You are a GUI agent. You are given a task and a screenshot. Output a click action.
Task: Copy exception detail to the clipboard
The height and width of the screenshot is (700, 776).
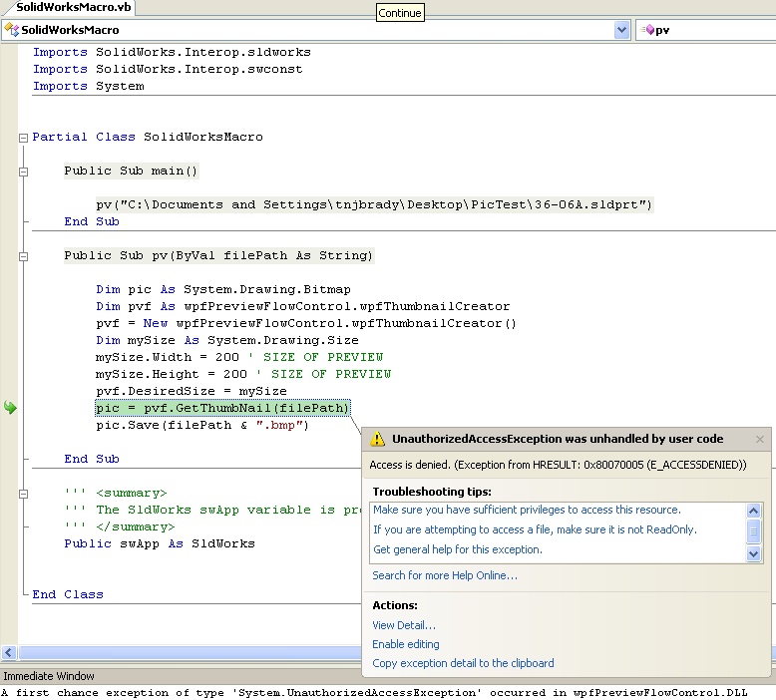click(x=463, y=663)
